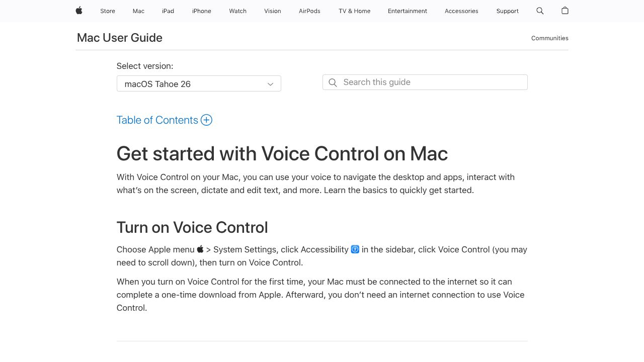644x362 pixels.
Task: Click the Apple menu symbol in the text
Action: click(x=200, y=249)
